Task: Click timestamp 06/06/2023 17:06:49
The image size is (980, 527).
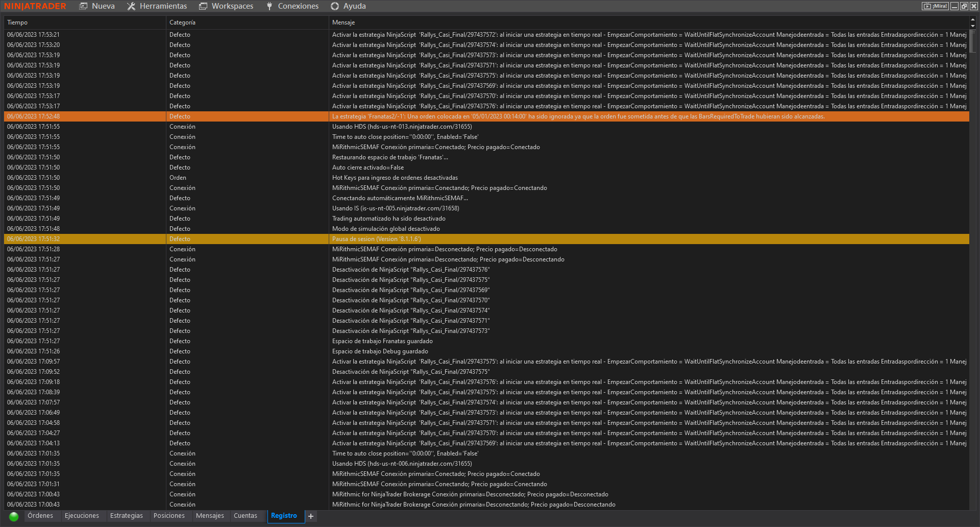Action: pos(33,413)
